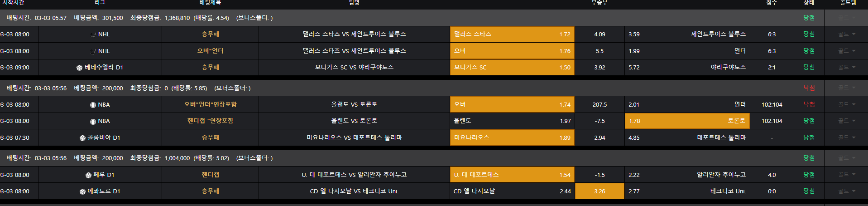The height and width of the screenshot is (206, 868).
Task: Click the NBA basketball icon in 오버"언더"연장포함 row
Action: [93, 105]
